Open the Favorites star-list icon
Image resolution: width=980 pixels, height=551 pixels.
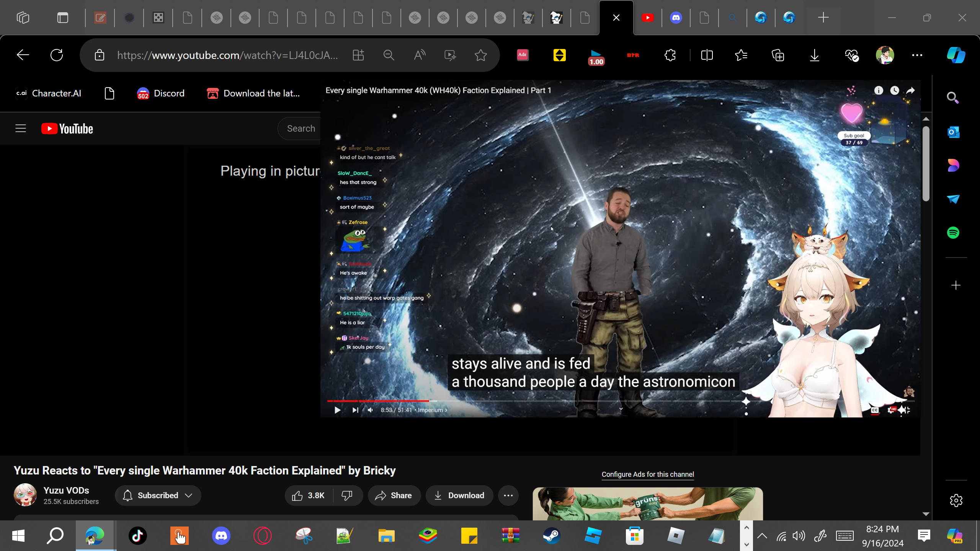[741, 55]
